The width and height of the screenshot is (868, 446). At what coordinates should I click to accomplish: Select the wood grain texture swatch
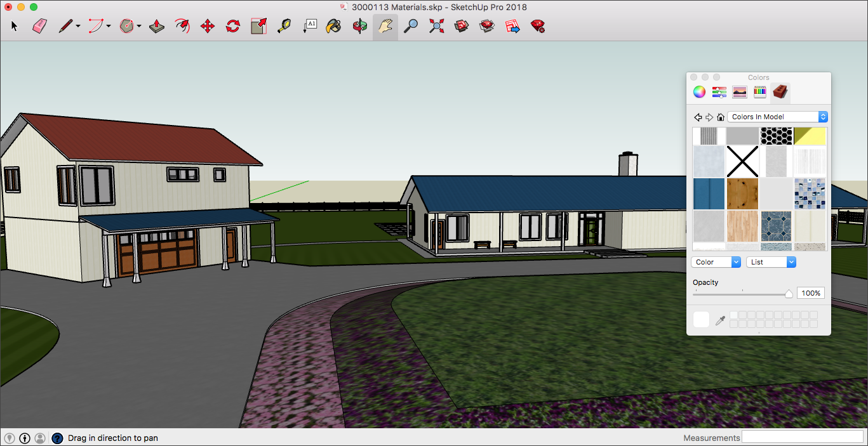742,193
